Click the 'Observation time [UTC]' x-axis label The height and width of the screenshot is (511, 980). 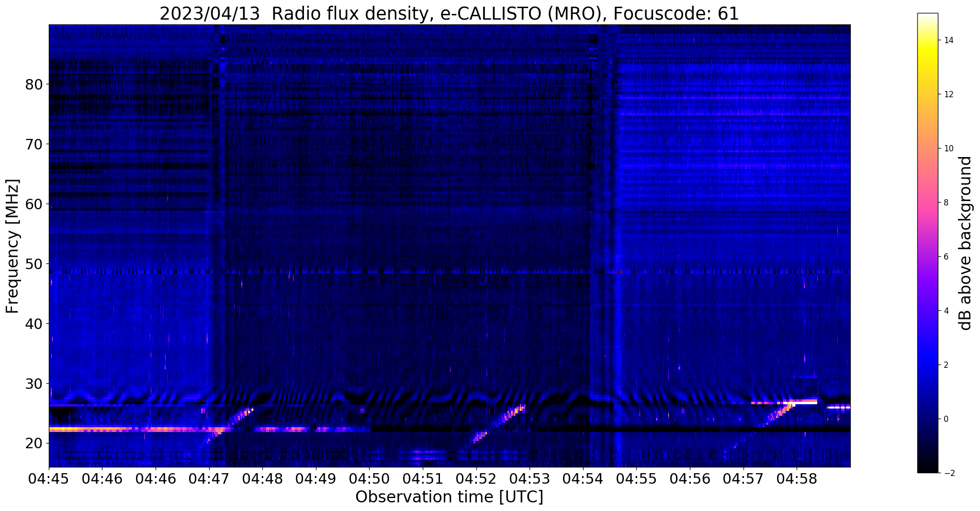coord(449,497)
